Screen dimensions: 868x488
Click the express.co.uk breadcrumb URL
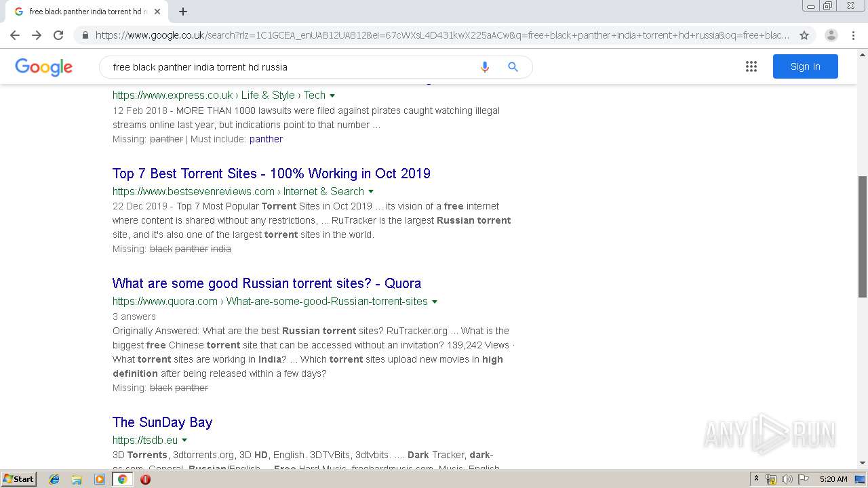pyautogui.click(x=219, y=96)
